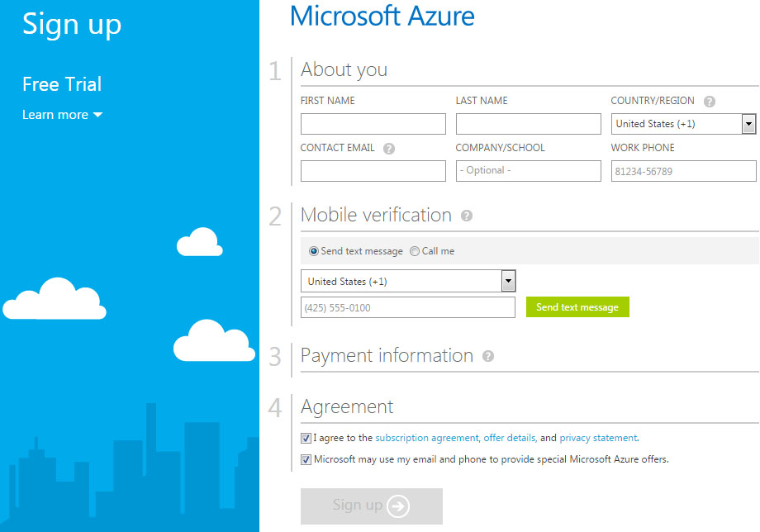Open the mobile verification country code dropdown
Screen dimensions: 760x532
tap(408, 281)
